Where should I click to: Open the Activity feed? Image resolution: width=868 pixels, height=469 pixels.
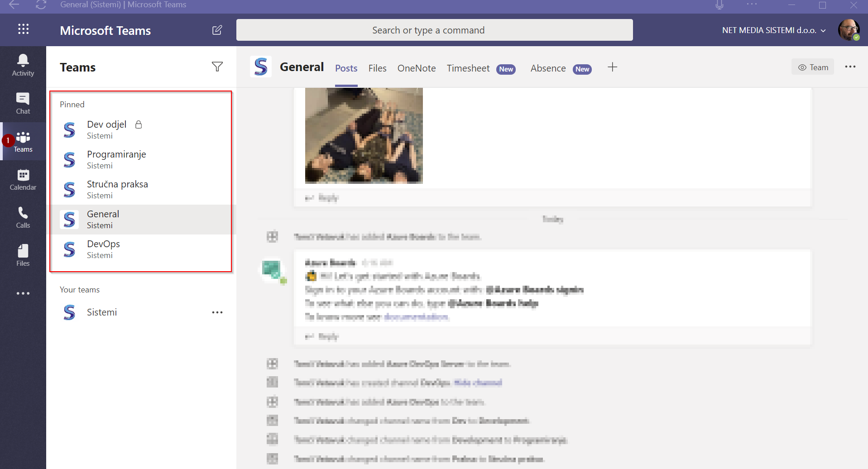pyautogui.click(x=23, y=65)
